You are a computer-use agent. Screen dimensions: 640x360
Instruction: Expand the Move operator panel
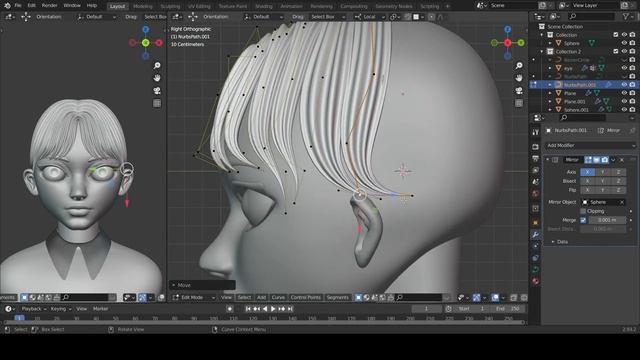tap(202, 285)
